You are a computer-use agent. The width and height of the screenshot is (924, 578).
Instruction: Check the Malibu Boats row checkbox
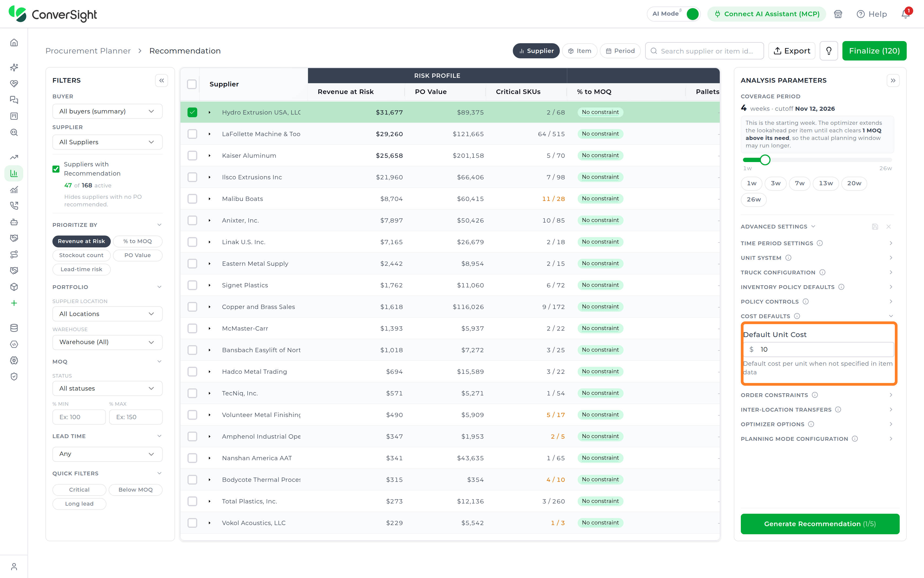[192, 199]
